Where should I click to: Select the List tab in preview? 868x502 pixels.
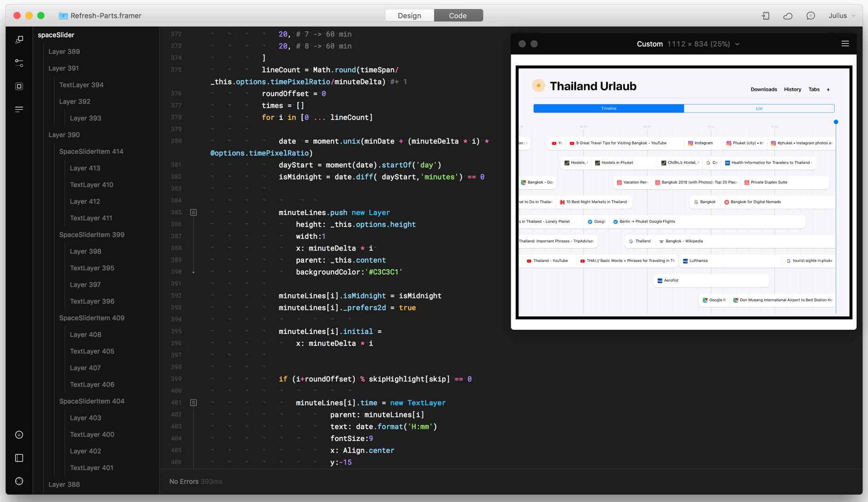(x=759, y=108)
